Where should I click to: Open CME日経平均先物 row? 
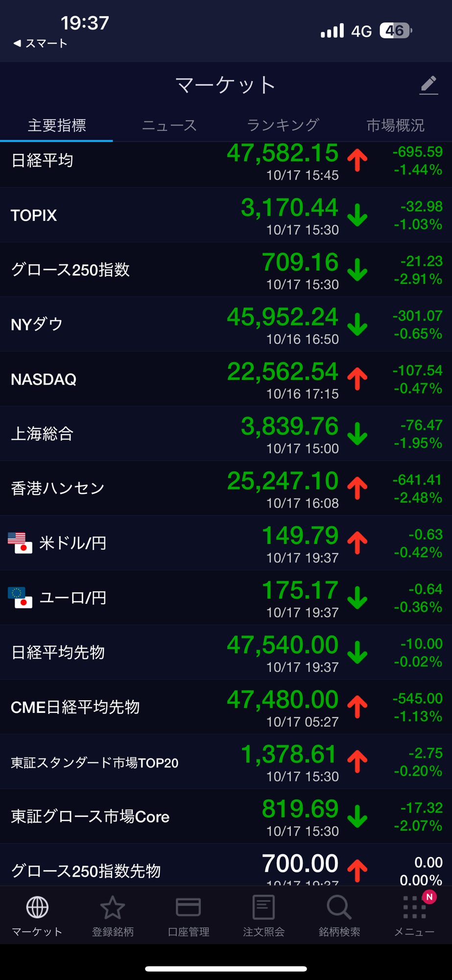click(226, 707)
